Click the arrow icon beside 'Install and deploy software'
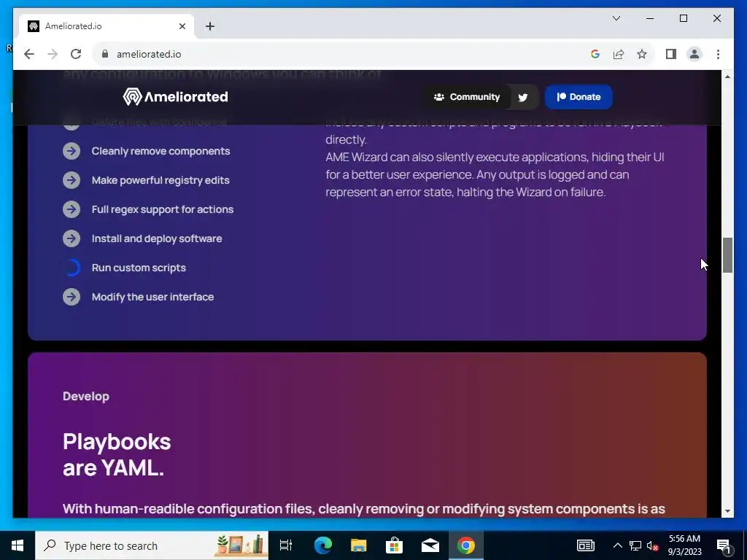This screenshot has width=747, height=560. (71, 238)
